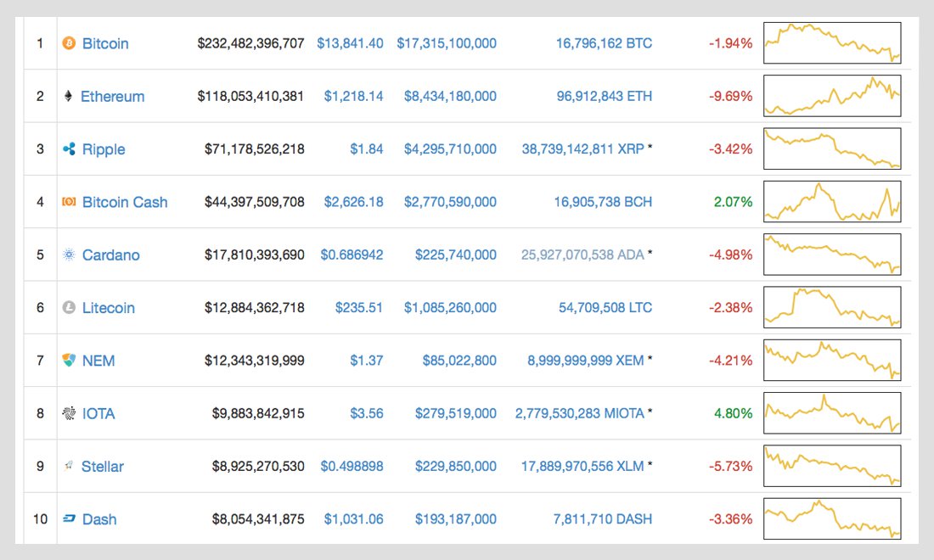Open the Bitcoin name link

click(105, 43)
